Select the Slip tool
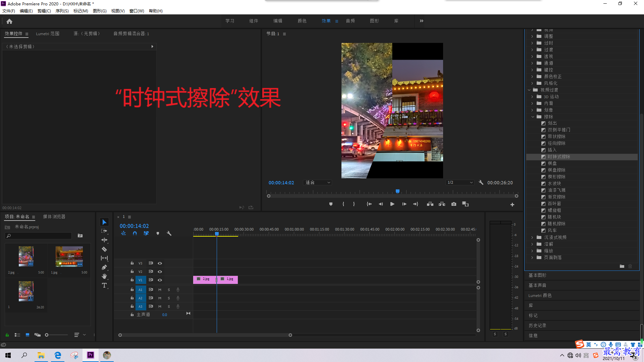Viewport: 644px width, 362px height. (104, 258)
